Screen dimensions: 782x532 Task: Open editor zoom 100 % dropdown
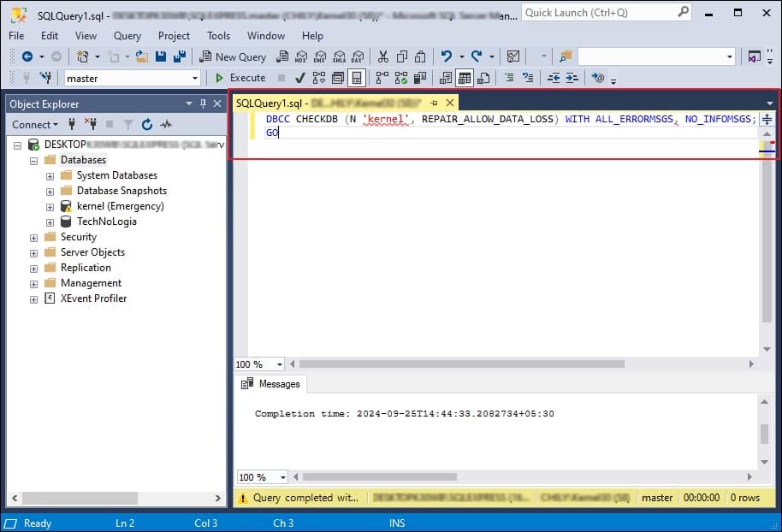tap(279, 364)
